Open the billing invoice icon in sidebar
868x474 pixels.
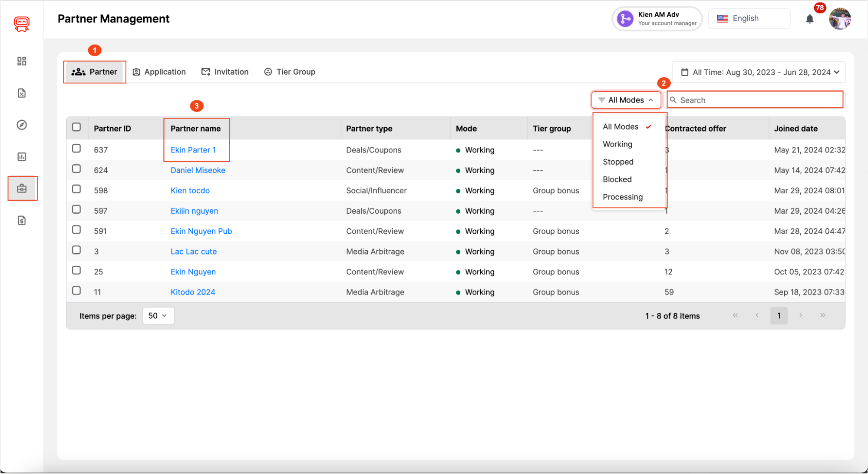point(22,220)
